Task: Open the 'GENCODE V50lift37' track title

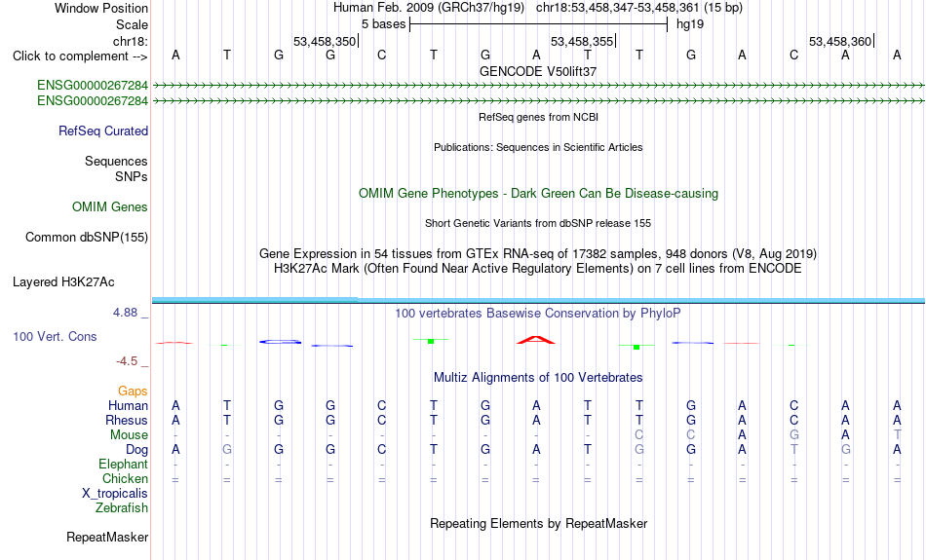Action: point(538,71)
